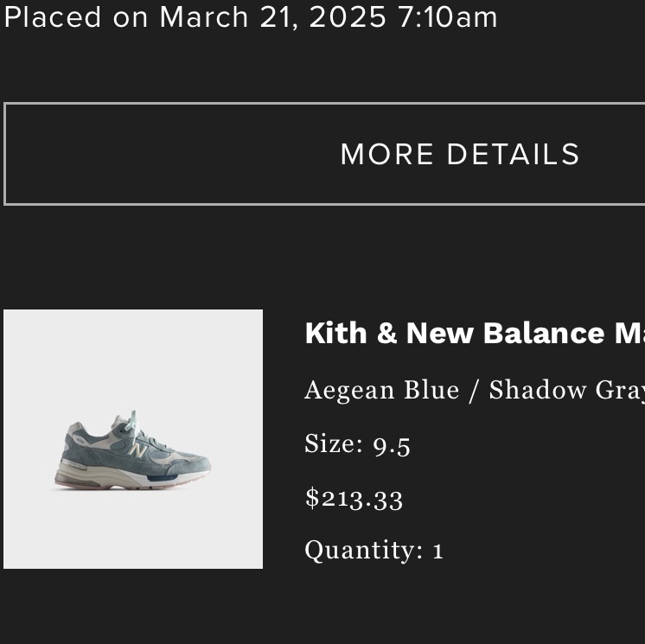
Task: Click the word Kith in product title
Action: 336,333
